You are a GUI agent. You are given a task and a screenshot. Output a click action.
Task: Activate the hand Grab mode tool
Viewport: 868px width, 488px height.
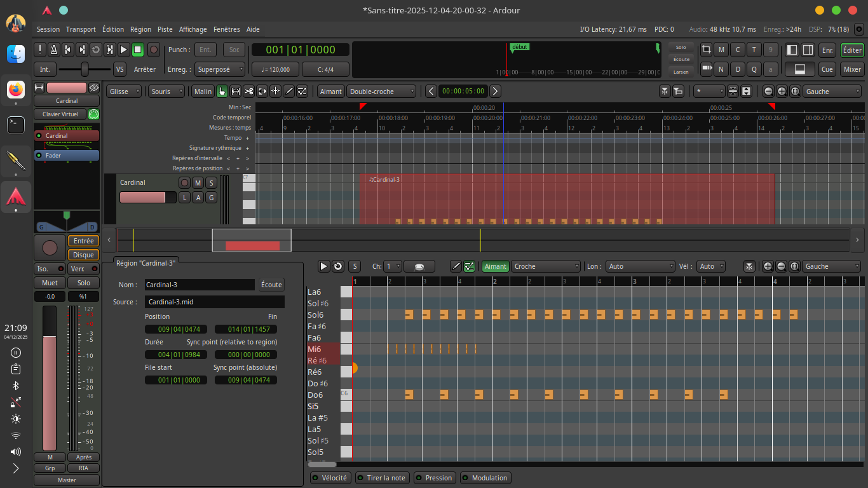(x=222, y=91)
